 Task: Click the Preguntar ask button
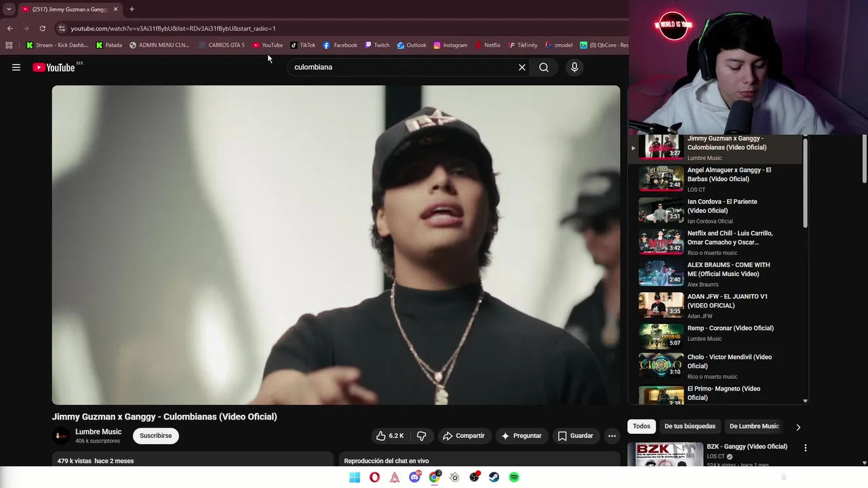pyautogui.click(x=521, y=436)
